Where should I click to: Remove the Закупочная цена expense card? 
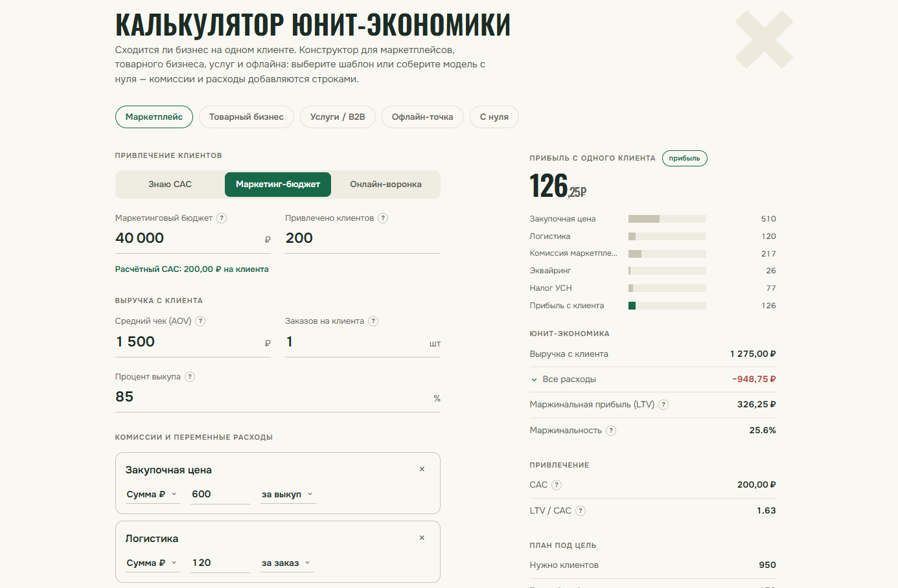pyautogui.click(x=422, y=469)
